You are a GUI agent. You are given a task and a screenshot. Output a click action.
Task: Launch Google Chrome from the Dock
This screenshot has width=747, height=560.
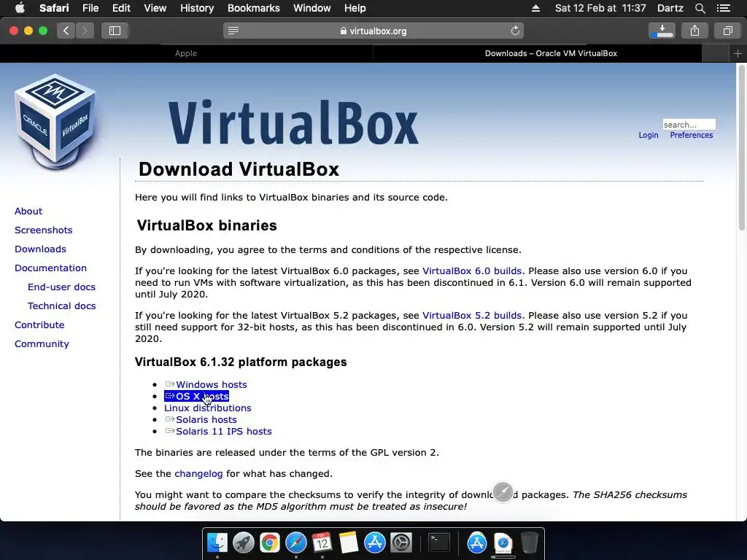tap(270, 542)
